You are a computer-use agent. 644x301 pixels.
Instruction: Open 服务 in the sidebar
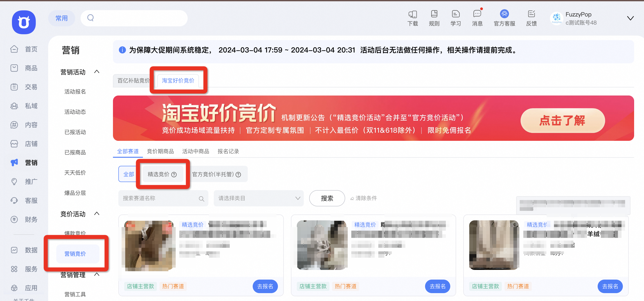pyautogui.click(x=24, y=269)
